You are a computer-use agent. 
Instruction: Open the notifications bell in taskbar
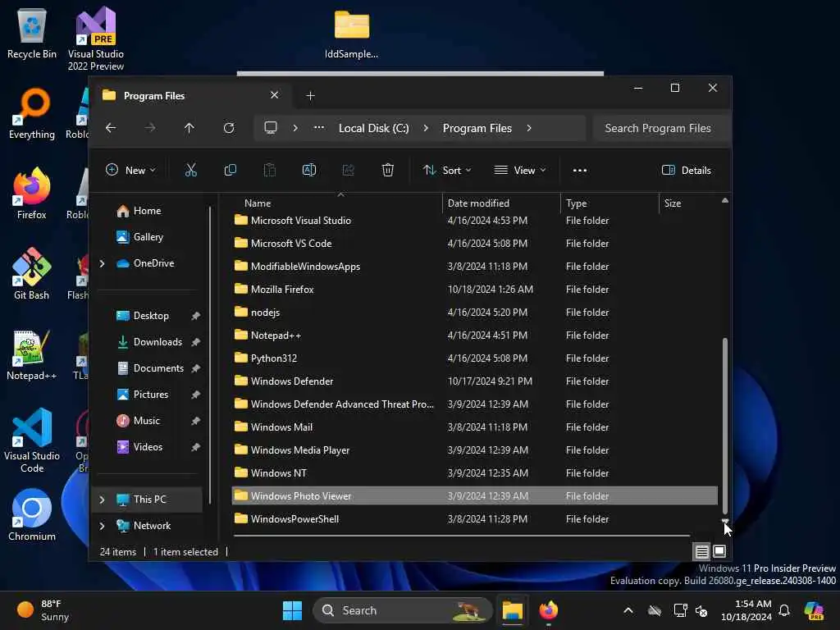tap(784, 610)
